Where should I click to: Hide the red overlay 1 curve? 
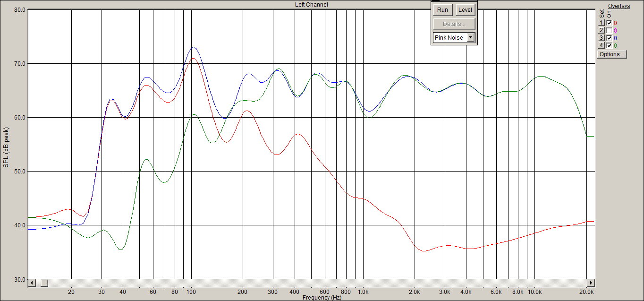tap(609, 23)
